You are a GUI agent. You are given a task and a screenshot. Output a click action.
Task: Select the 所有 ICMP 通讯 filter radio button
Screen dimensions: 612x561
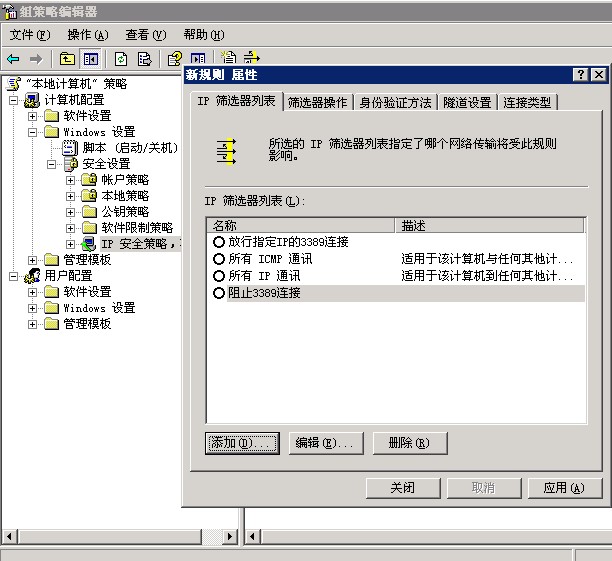tap(219, 259)
